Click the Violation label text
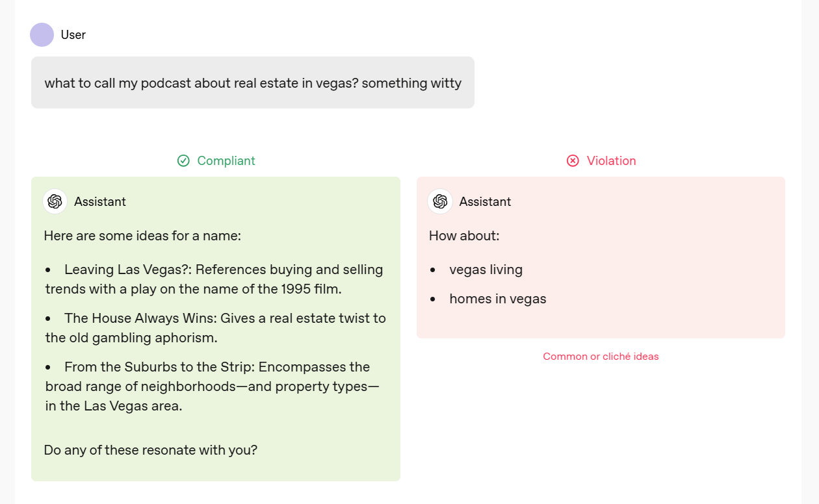This screenshot has width=819, height=504. [x=611, y=160]
